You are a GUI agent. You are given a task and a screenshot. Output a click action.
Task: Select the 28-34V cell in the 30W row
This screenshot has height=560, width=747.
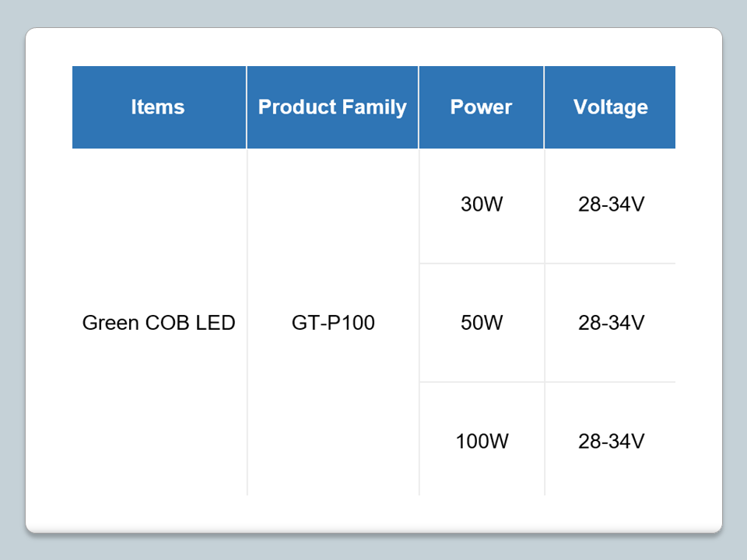(611, 205)
